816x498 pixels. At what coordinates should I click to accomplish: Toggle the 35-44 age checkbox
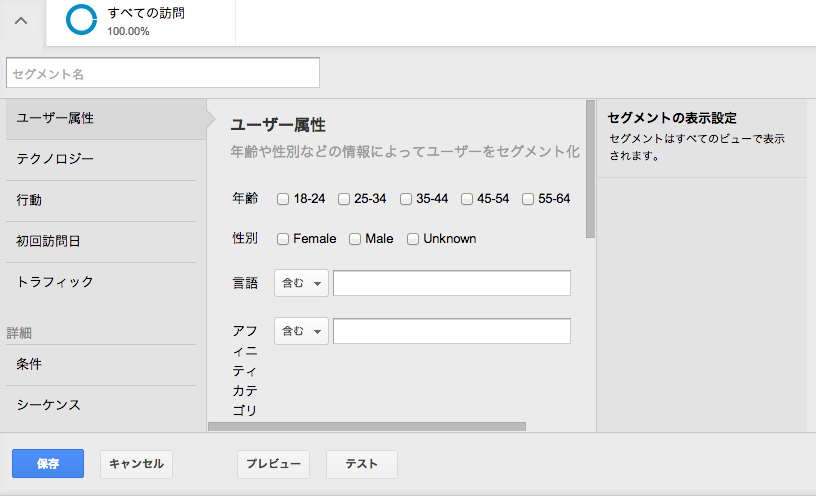[406, 199]
